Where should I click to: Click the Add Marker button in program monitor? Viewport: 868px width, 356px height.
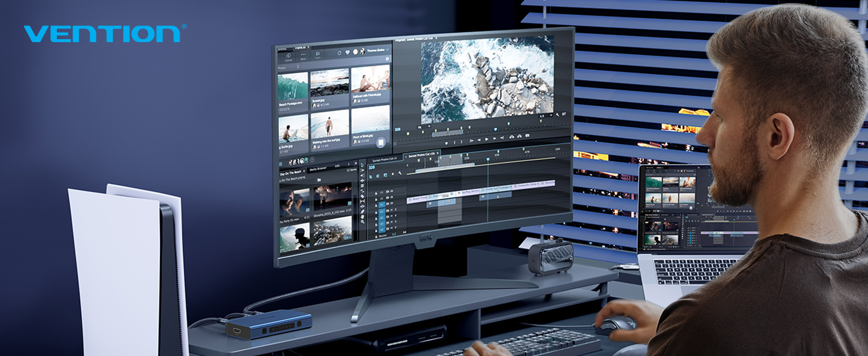[x=446, y=144]
